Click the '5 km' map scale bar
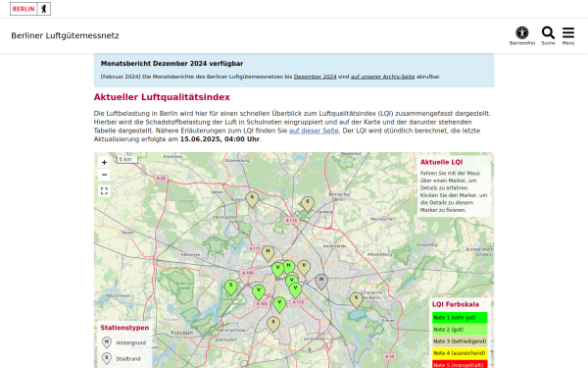Image resolution: width=588 pixels, height=368 pixels. 127,160
